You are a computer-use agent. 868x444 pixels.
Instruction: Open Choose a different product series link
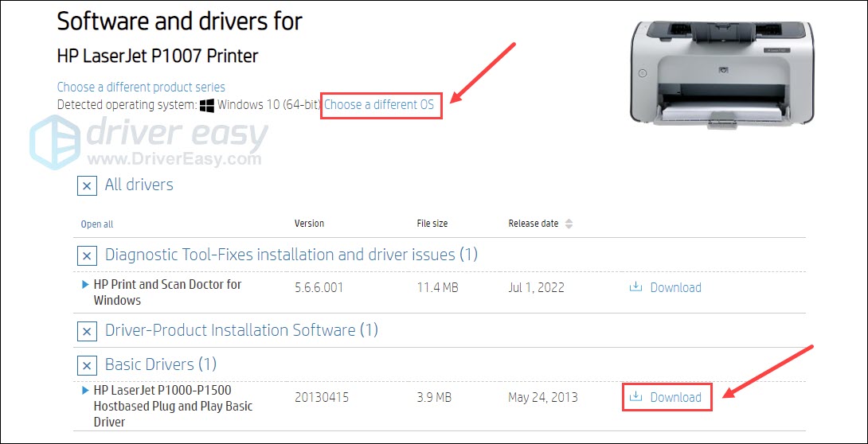pyautogui.click(x=141, y=87)
